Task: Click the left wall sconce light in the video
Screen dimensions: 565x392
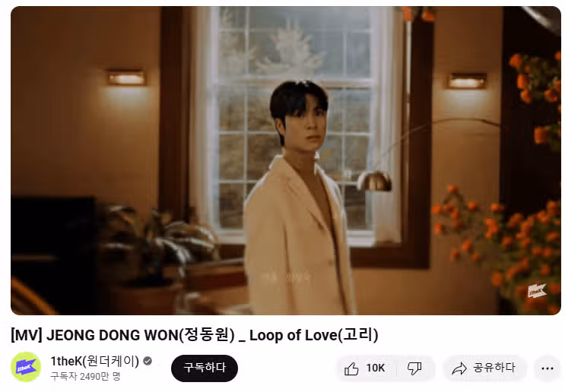Action: (126, 78)
